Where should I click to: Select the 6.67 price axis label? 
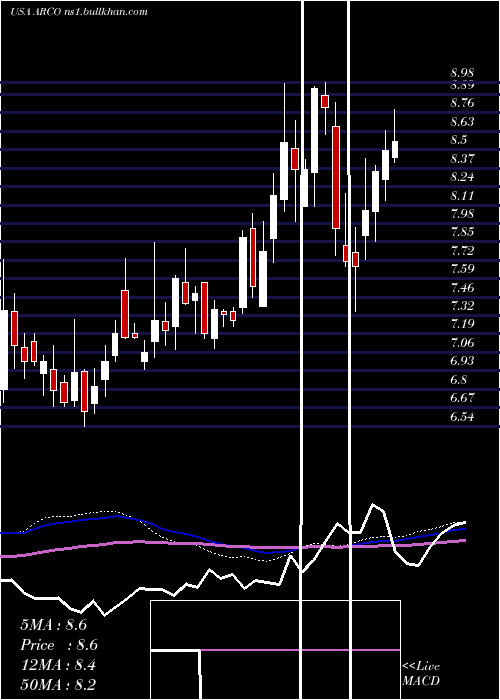(x=462, y=398)
